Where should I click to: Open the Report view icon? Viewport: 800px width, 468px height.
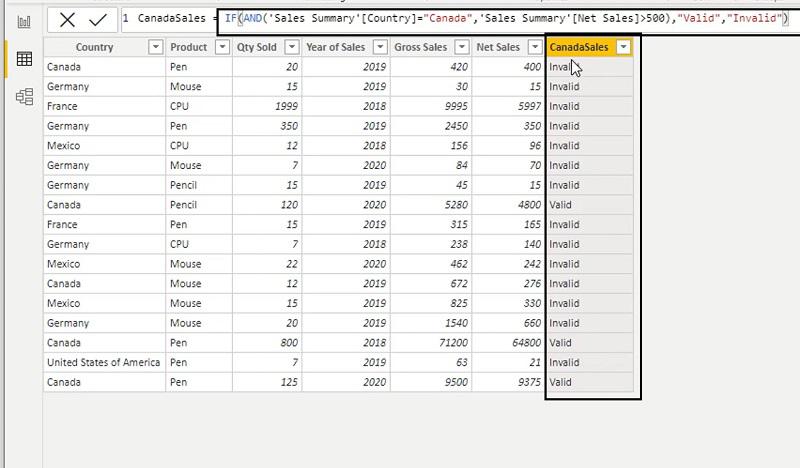pos(24,21)
